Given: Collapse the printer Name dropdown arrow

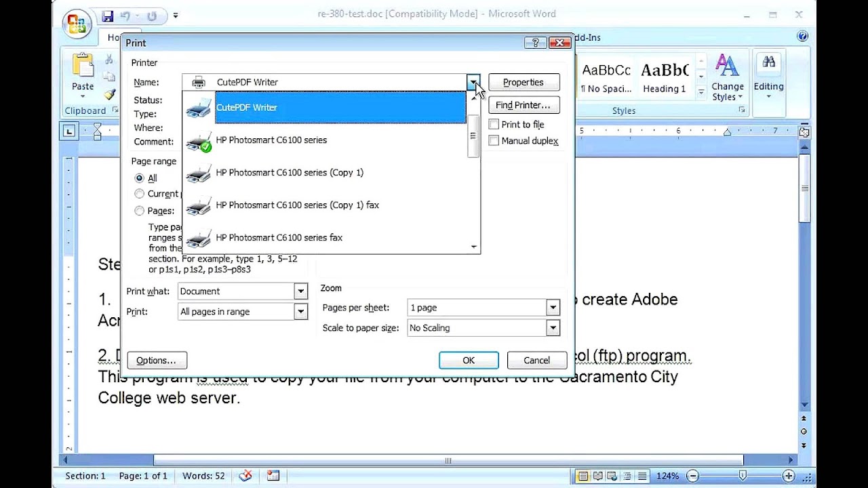Looking at the screenshot, I should pyautogui.click(x=473, y=82).
